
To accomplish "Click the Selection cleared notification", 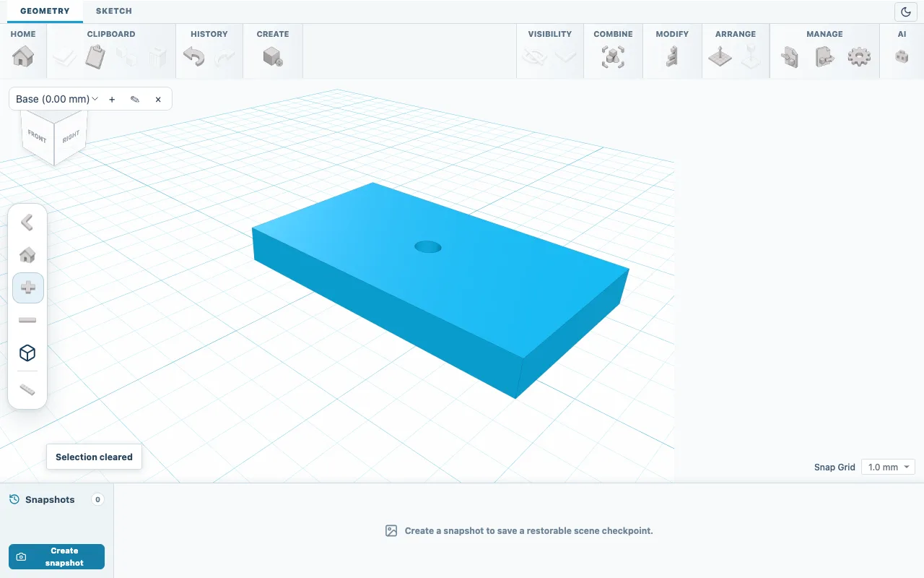I will point(94,457).
